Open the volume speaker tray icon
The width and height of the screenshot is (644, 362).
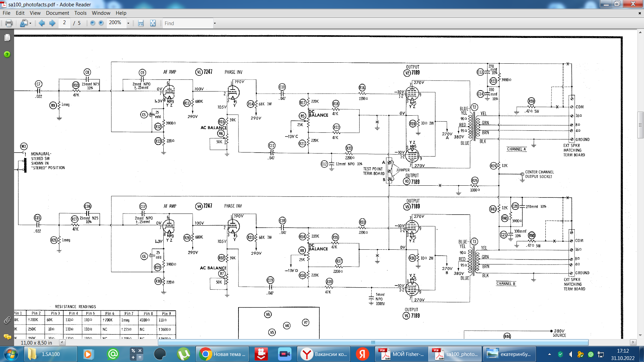tap(571, 354)
